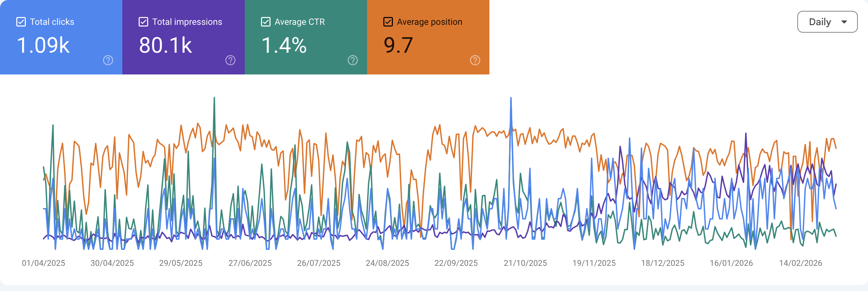Switch focus to the Total impressions card
The width and height of the screenshot is (868, 291).
tap(183, 37)
